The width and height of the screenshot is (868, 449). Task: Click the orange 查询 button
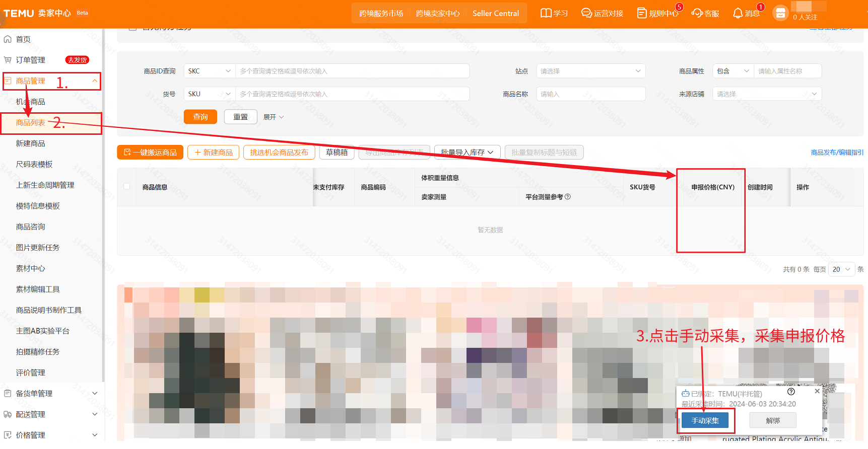click(x=201, y=117)
